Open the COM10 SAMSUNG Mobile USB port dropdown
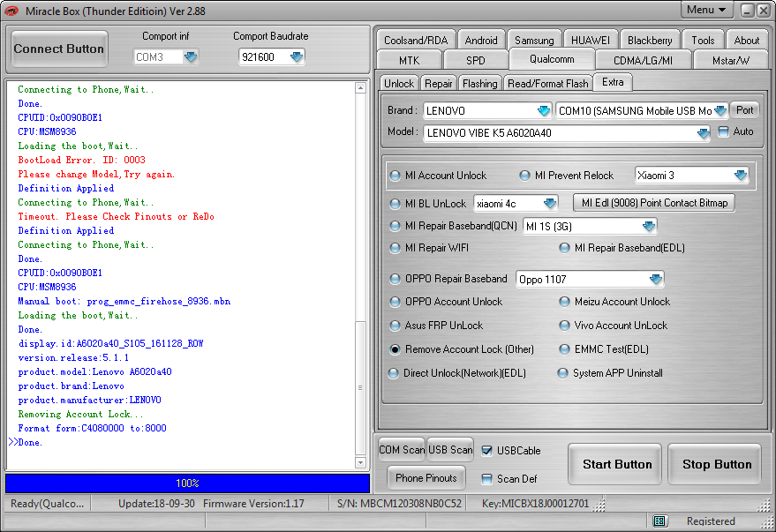 coord(720,111)
